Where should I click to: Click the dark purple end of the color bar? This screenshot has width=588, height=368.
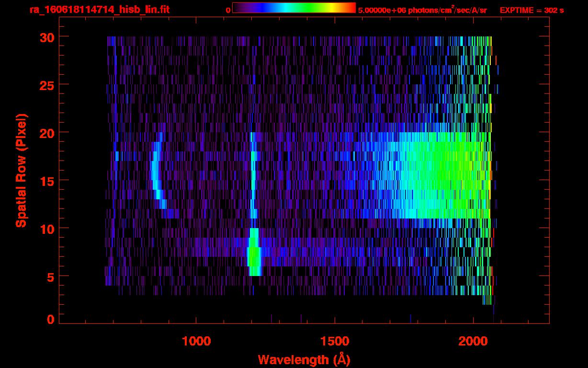point(236,8)
